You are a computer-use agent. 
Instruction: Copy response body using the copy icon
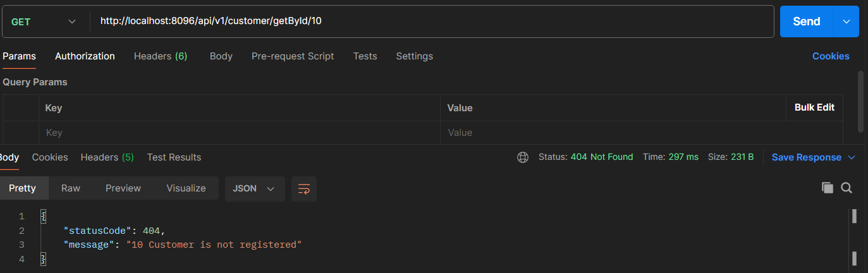pyautogui.click(x=827, y=188)
